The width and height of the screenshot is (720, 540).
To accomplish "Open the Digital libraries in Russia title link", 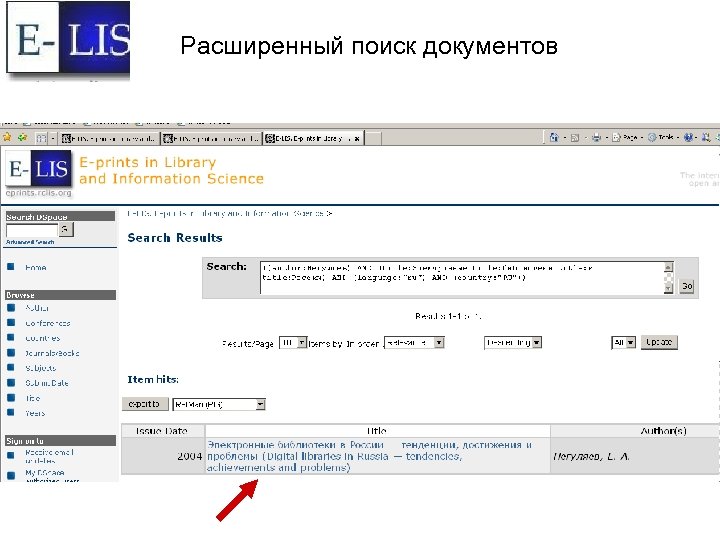I will (x=369, y=456).
